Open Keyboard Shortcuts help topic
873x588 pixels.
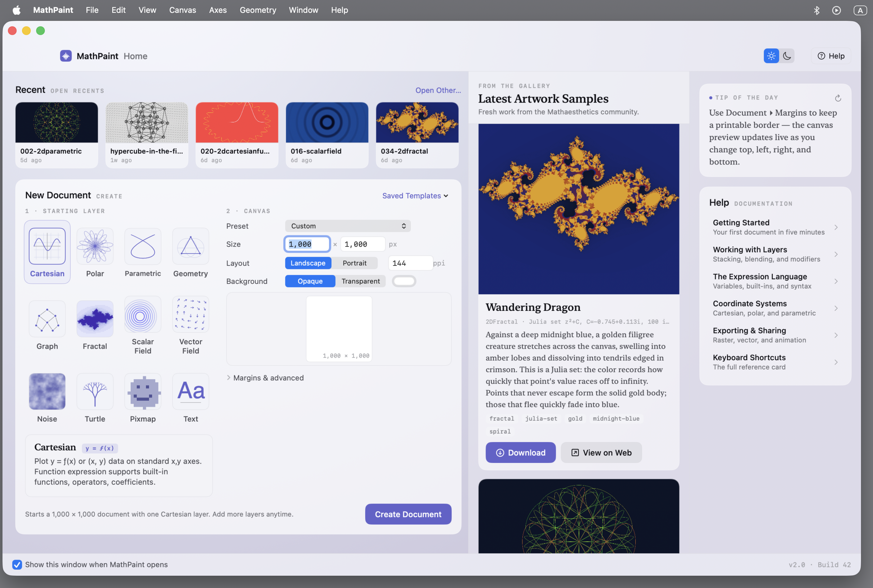(x=775, y=362)
